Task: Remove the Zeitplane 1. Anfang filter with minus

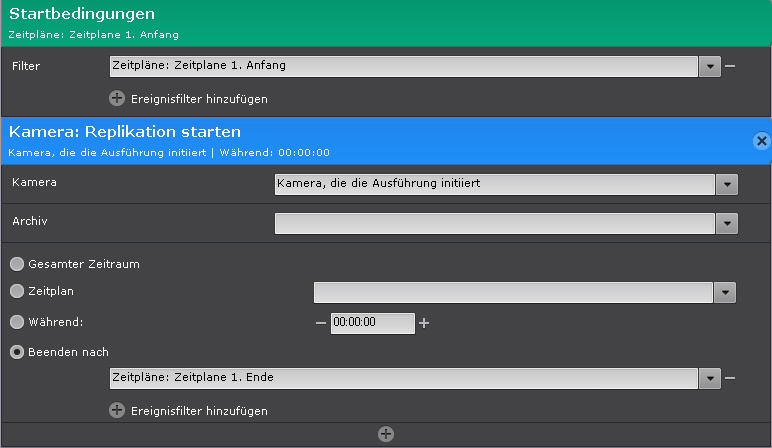Action: point(730,66)
